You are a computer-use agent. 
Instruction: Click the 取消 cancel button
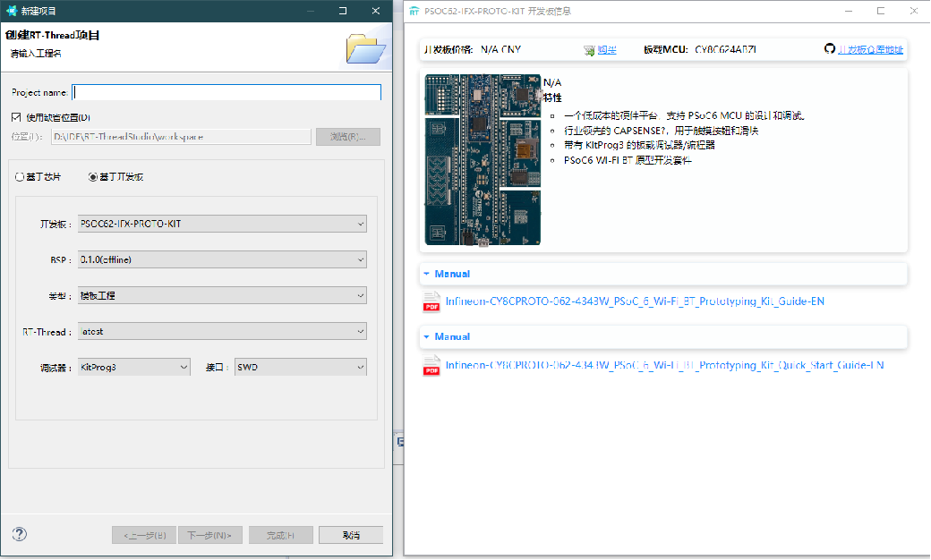(x=351, y=535)
